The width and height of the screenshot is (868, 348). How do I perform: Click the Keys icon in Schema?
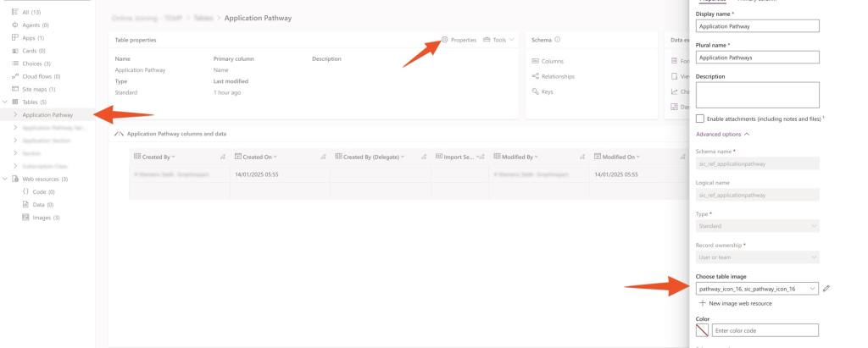535,91
